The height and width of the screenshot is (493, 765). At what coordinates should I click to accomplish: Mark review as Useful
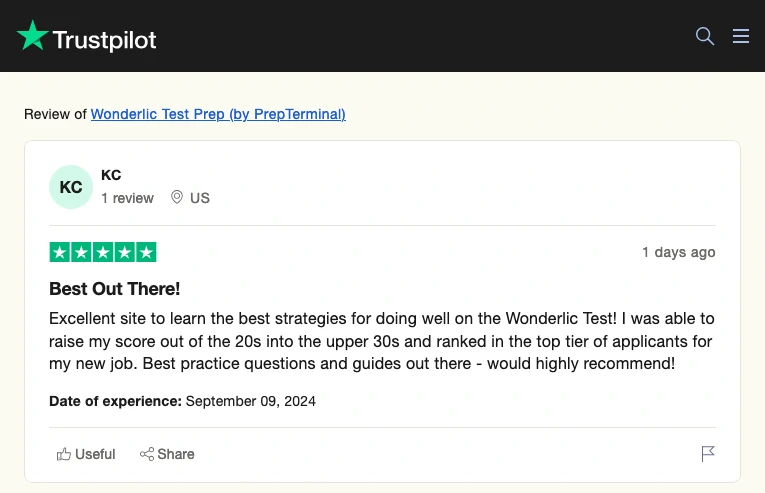click(86, 454)
